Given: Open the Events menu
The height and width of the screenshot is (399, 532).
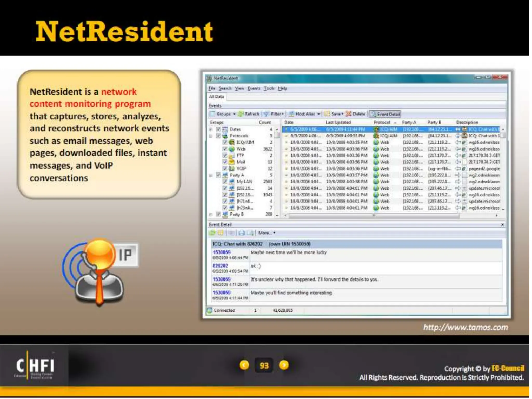Looking at the screenshot, I should [254, 88].
